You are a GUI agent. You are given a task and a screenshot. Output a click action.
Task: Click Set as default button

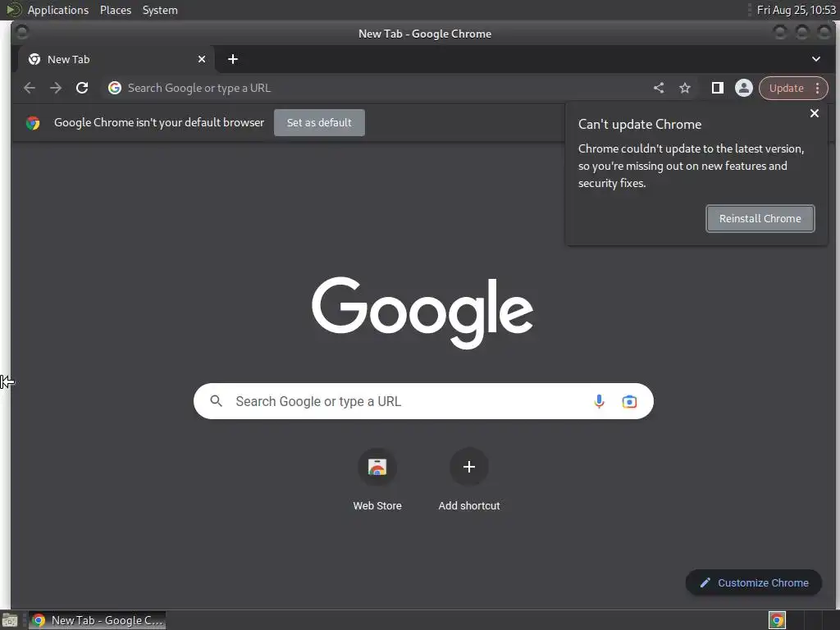click(x=319, y=123)
